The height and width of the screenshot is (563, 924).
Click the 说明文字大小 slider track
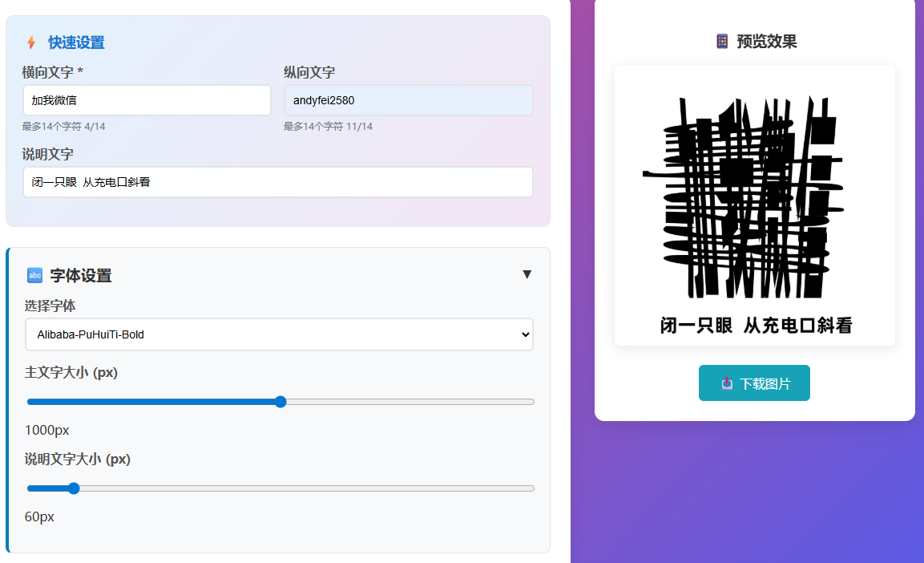pyautogui.click(x=321, y=488)
